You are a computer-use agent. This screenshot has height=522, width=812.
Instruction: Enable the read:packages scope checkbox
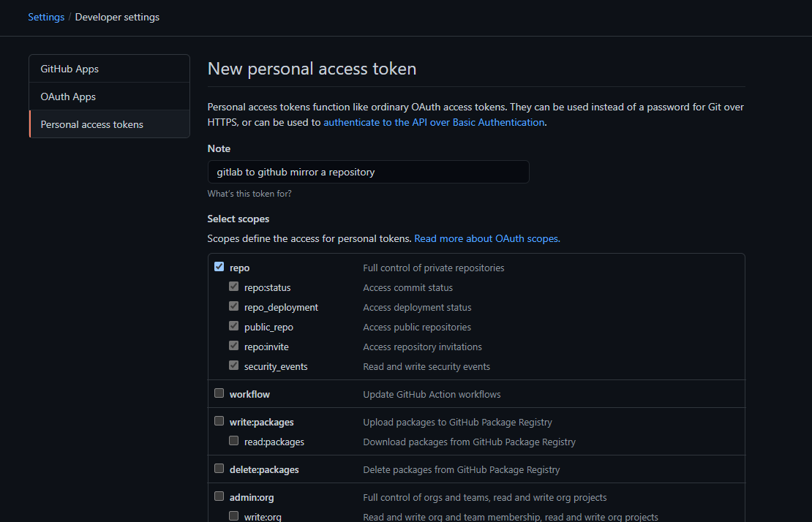[233, 441]
